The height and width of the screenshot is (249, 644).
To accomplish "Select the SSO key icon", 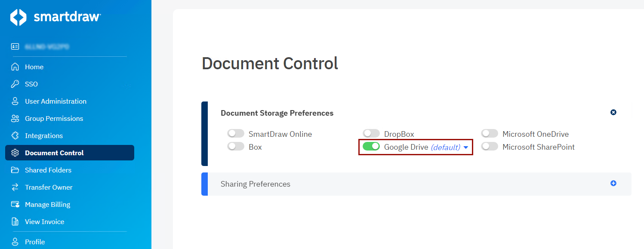I will tap(15, 84).
